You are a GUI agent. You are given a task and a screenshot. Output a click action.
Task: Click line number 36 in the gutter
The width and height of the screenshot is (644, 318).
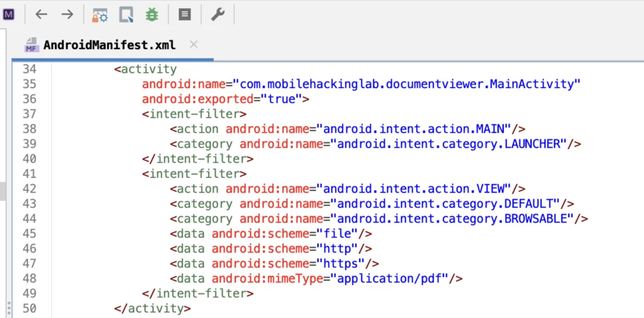coord(29,99)
